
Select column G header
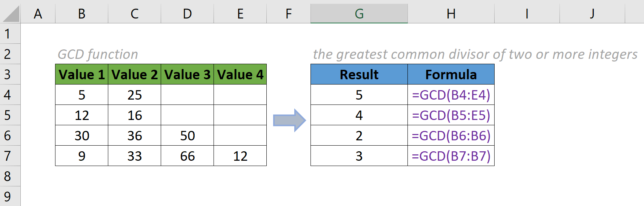(x=359, y=14)
